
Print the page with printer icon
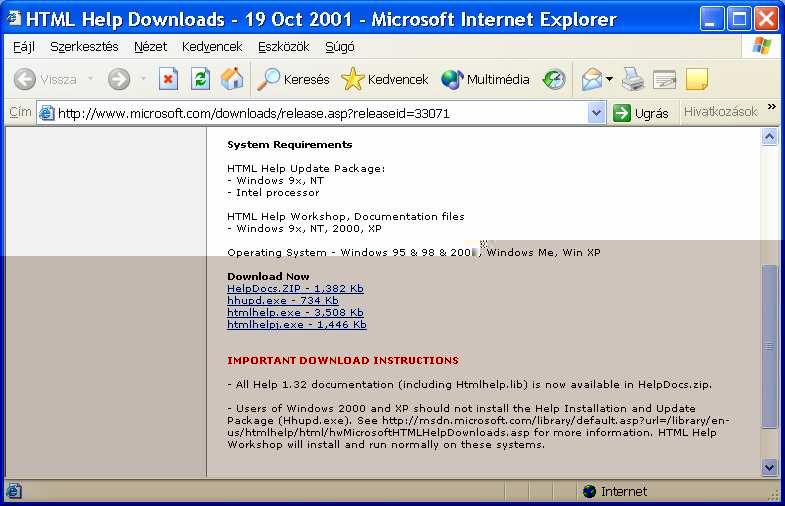coord(633,79)
